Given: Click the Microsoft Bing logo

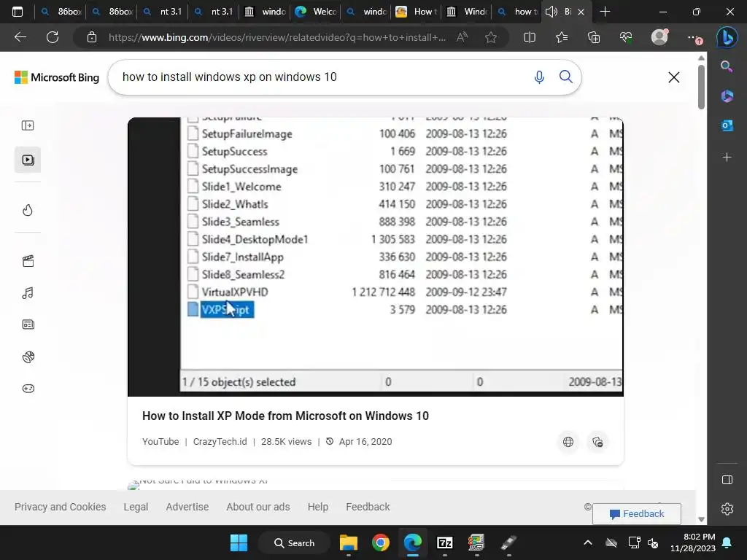Looking at the screenshot, I should pos(57,77).
